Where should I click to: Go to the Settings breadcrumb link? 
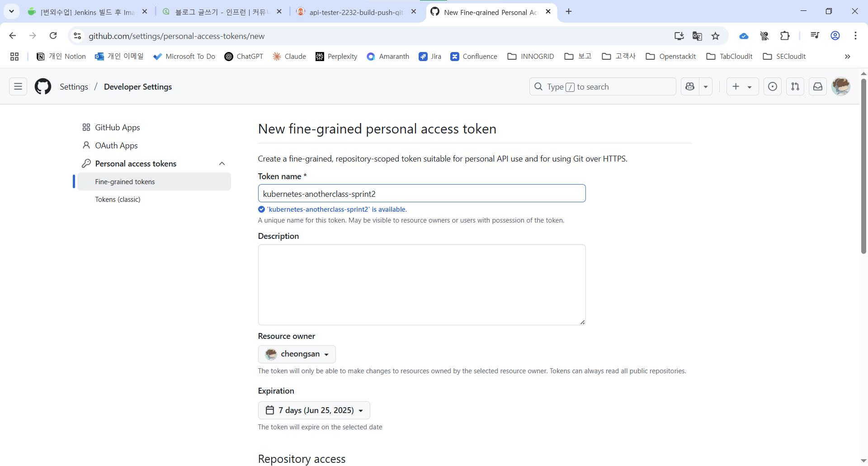click(x=74, y=87)
